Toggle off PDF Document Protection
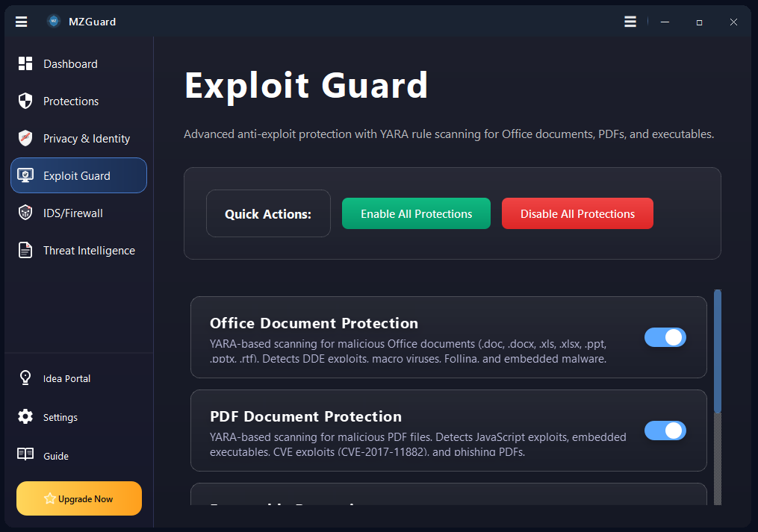 (665, 431)
